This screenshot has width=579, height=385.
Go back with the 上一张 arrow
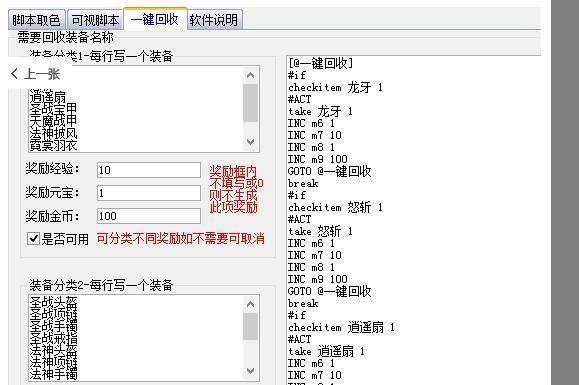36,74
